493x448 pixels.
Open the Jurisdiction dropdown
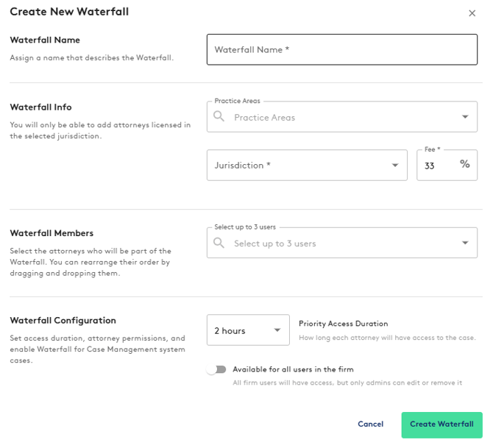click(307, 166)
